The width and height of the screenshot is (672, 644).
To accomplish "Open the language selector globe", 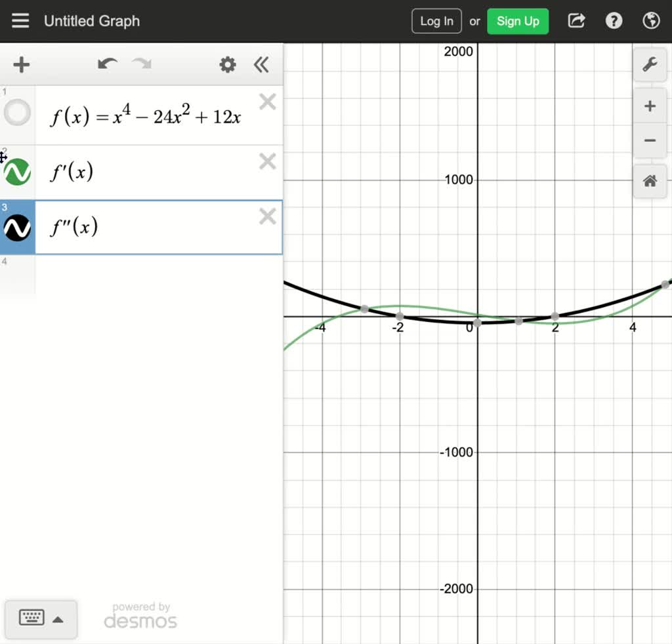I will click(x=651, y=20).
